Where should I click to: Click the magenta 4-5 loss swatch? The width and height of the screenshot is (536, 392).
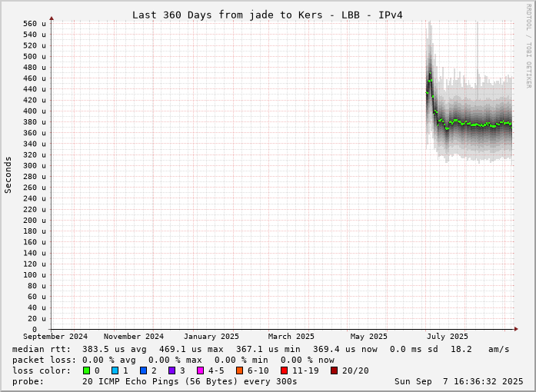pos(201,370)
